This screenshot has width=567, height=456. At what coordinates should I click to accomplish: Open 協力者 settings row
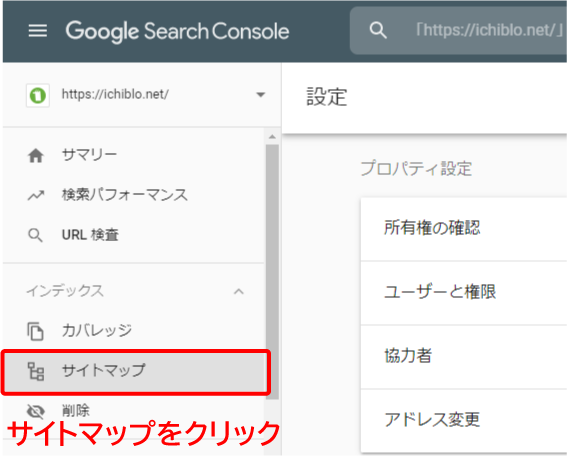pos(464,357)
